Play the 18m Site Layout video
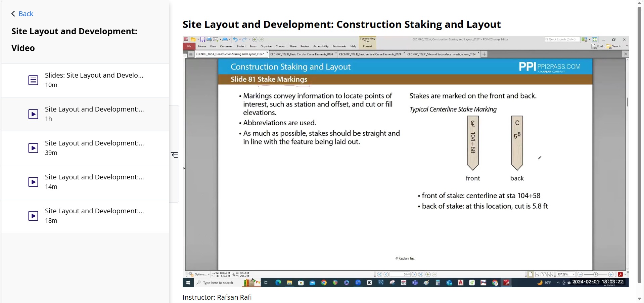This screenshot has height=303, width=644. 85,216
